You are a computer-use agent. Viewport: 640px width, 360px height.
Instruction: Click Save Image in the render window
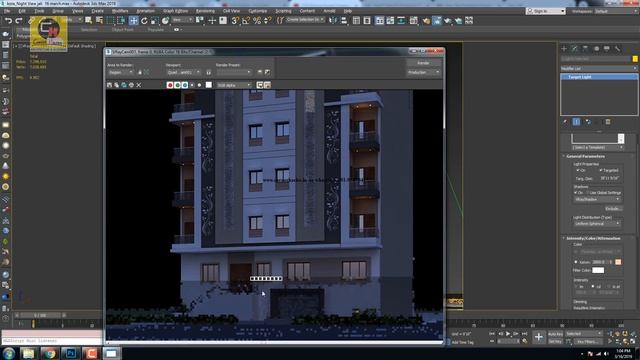[x=109, y=85]
